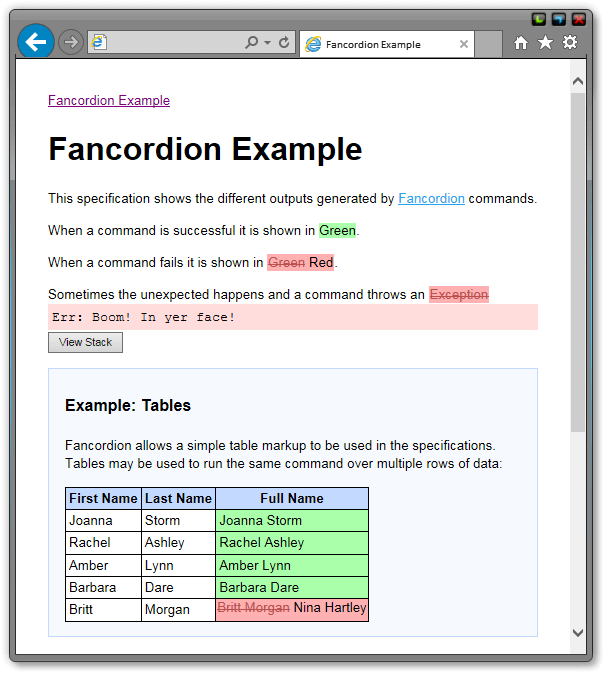The height and width of the screenshot is (675, 604).
Task: Click the Amber Lynn full name cell
Action: coord(292,565)
